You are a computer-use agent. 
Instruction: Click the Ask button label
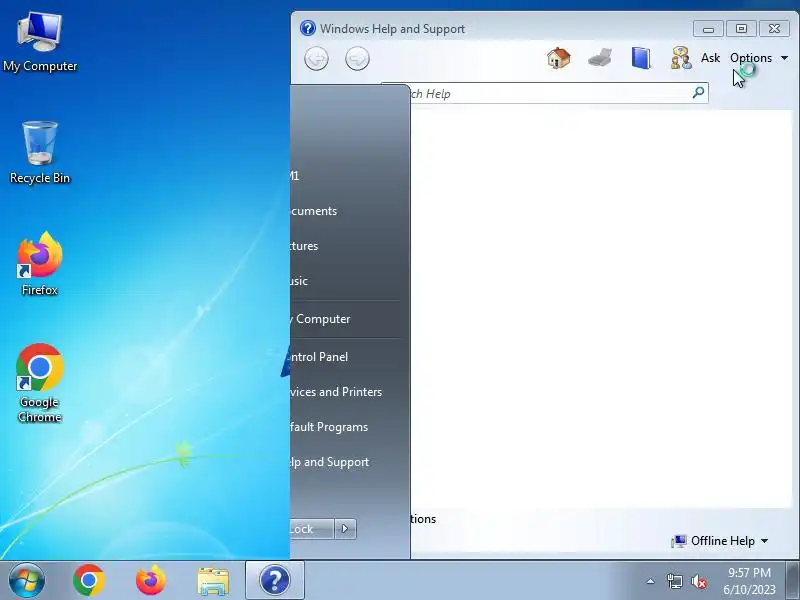point(710,58)
